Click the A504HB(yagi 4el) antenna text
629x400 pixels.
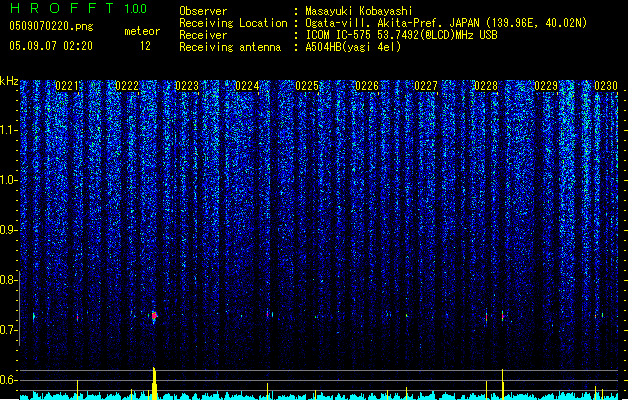[353, 47]
